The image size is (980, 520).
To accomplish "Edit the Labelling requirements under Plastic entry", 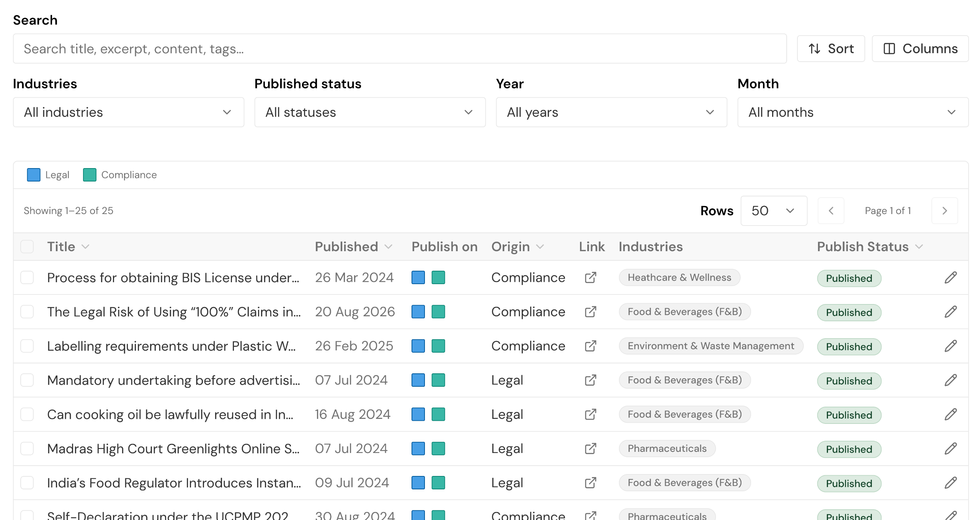I will tap(951, 346).
